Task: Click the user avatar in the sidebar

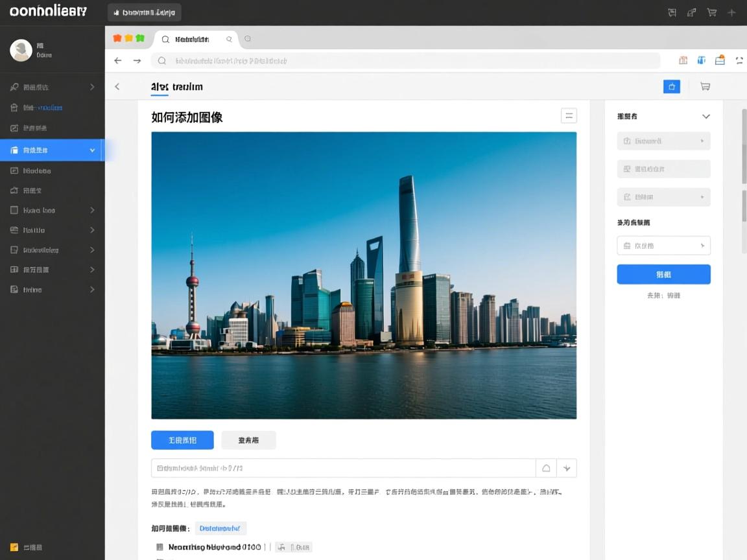Action: [x=21, y=50]
